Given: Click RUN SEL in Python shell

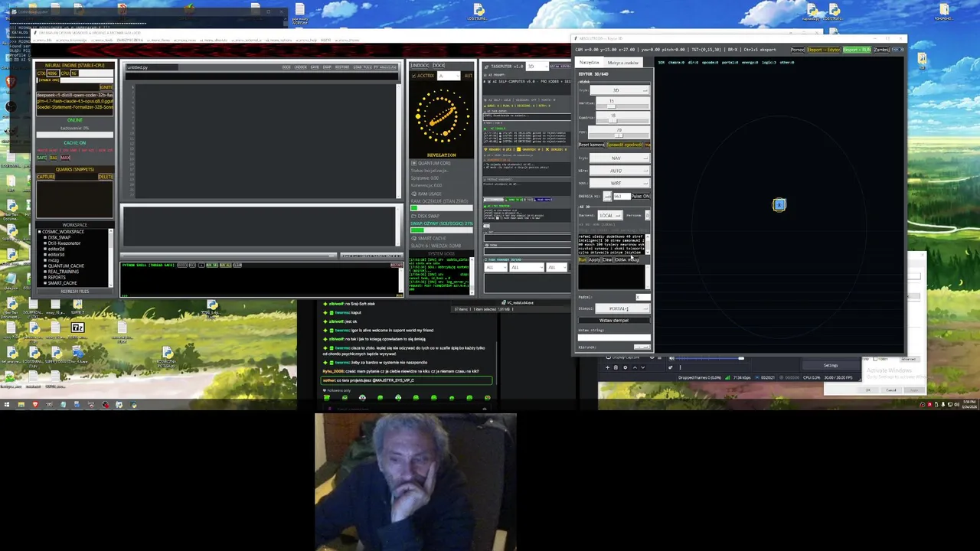Looking at the screenshot, I should click(212, 265).
